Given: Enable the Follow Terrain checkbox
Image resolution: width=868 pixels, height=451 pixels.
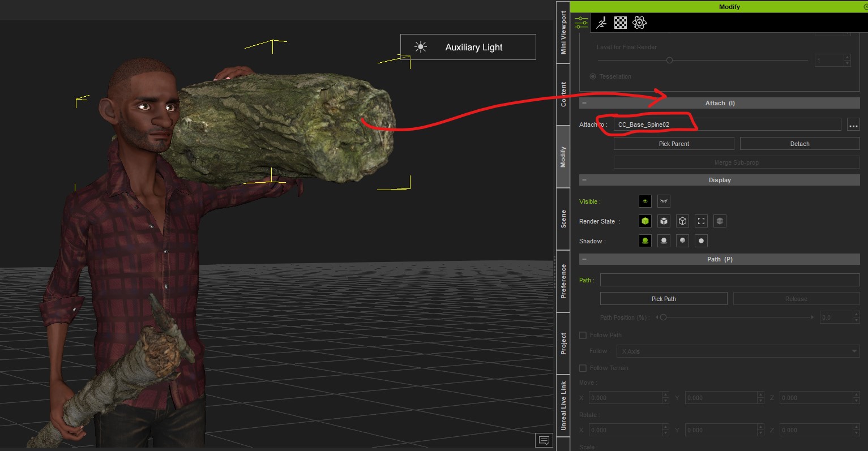Looking at the screenshot, I should tap(583, 368).
